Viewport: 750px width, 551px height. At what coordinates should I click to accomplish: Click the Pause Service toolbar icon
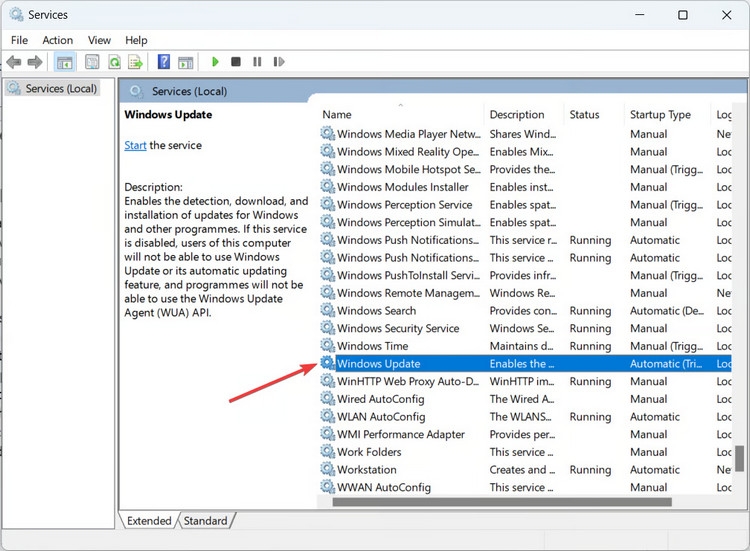click(257, 62)
